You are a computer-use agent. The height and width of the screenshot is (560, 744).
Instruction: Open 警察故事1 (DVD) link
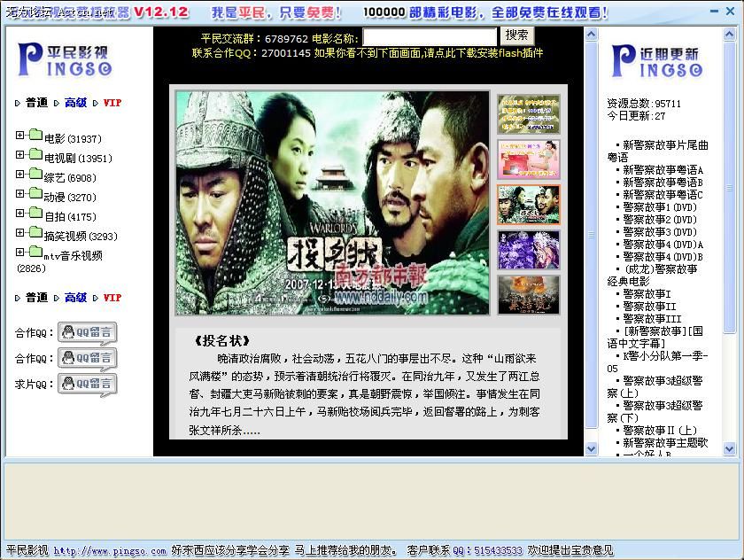tap(660, 207)
